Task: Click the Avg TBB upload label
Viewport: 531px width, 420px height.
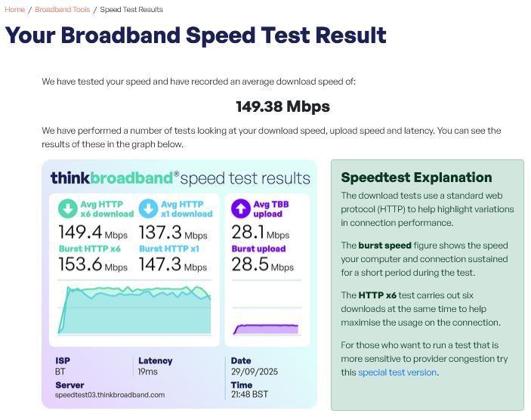Action: point(271,209)
